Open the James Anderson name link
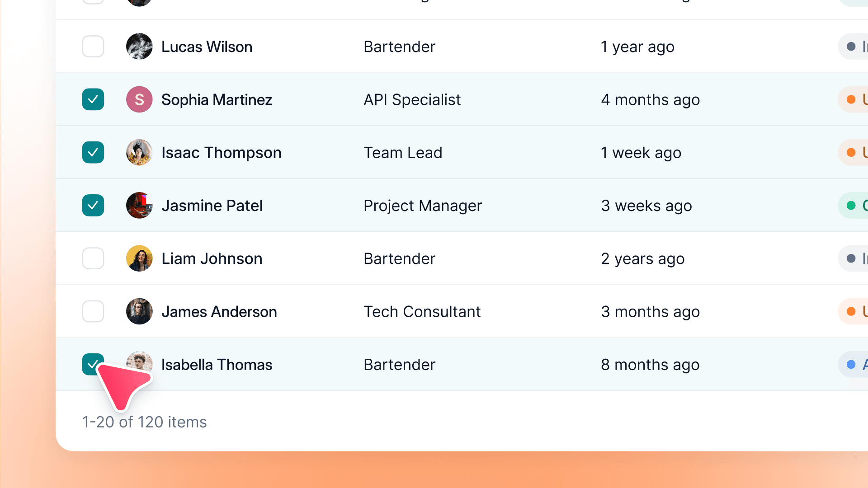This screenshot has width=868, height=488. click(x=219, y=312)
